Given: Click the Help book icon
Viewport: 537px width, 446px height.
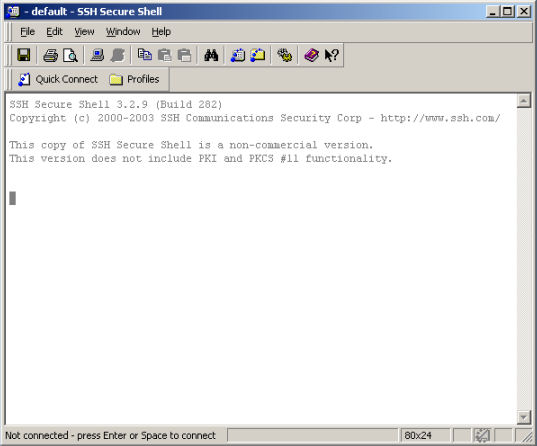Looking at the screenshot, I should [x=311, y=55].
